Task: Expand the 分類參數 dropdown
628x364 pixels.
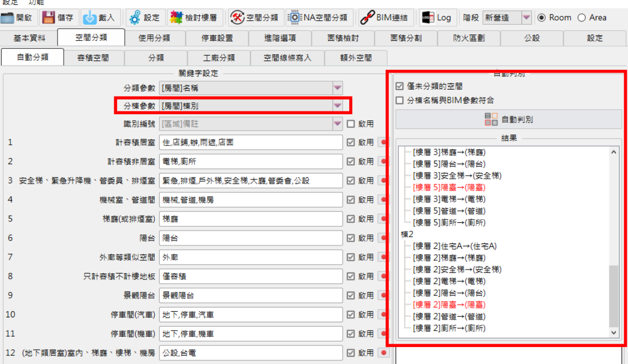Action: click(338, 87)
